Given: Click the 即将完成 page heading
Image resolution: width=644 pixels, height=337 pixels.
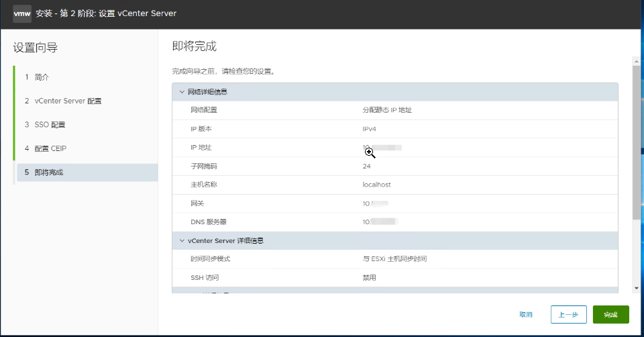Looking at the screenshot, I should [x=195, y=46].
